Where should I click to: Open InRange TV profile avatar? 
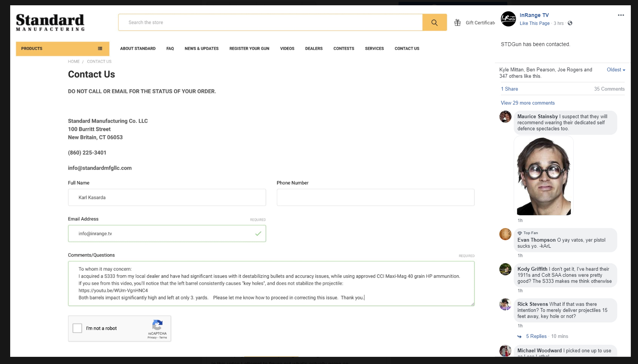click(x=508, y=19)
